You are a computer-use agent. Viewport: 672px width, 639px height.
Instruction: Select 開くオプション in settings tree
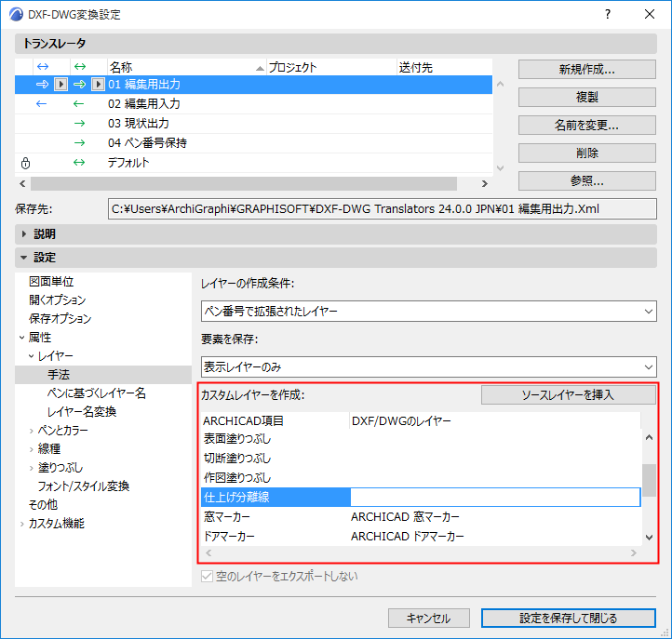click(x=58, y=300)
